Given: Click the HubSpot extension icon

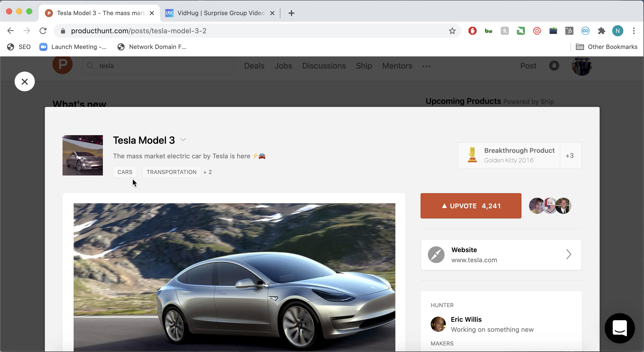Looking at the screenshot, I should click(569, 31).
